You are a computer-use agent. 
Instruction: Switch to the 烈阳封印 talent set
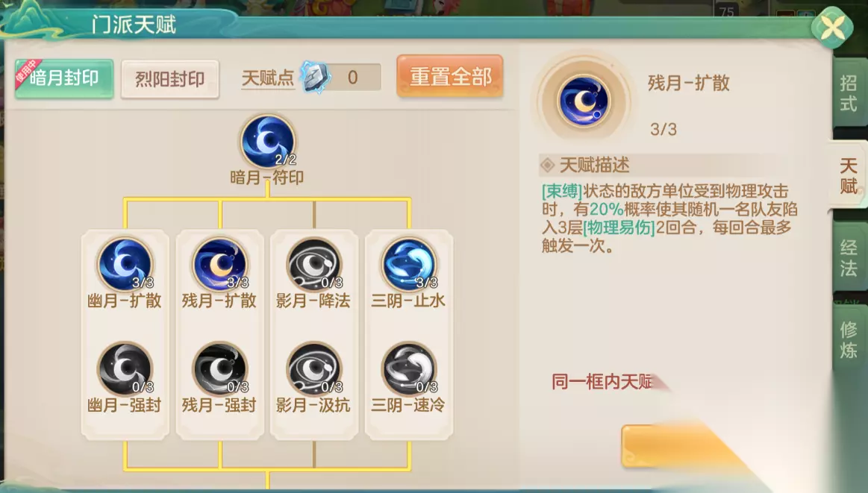click(170, 79)
